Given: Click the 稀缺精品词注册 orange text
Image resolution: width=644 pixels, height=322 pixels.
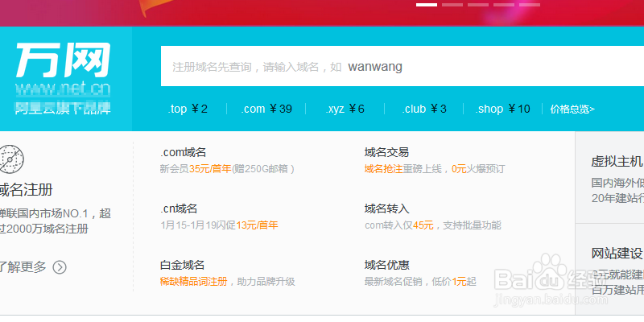Looking at the screenshot, I should pos(193,281).
